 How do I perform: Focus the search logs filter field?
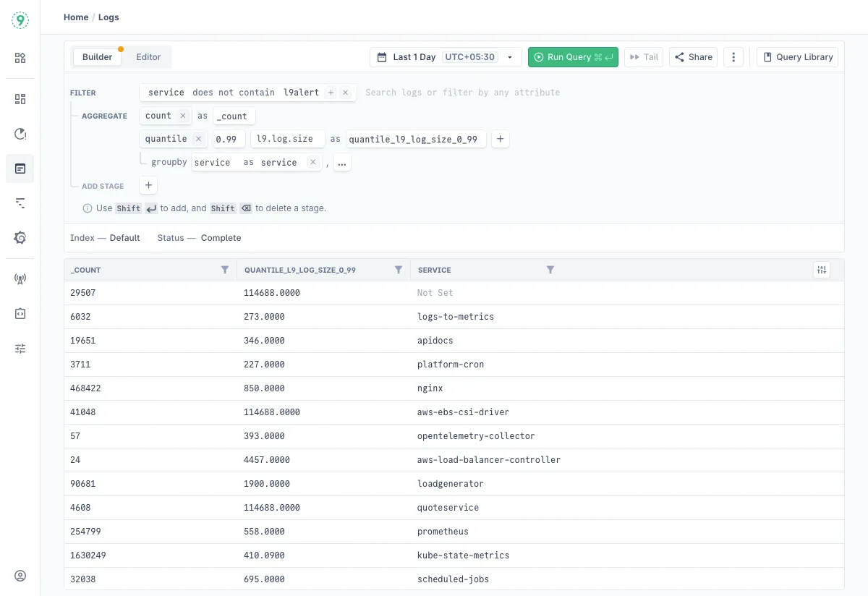click(x=463, y=93)
